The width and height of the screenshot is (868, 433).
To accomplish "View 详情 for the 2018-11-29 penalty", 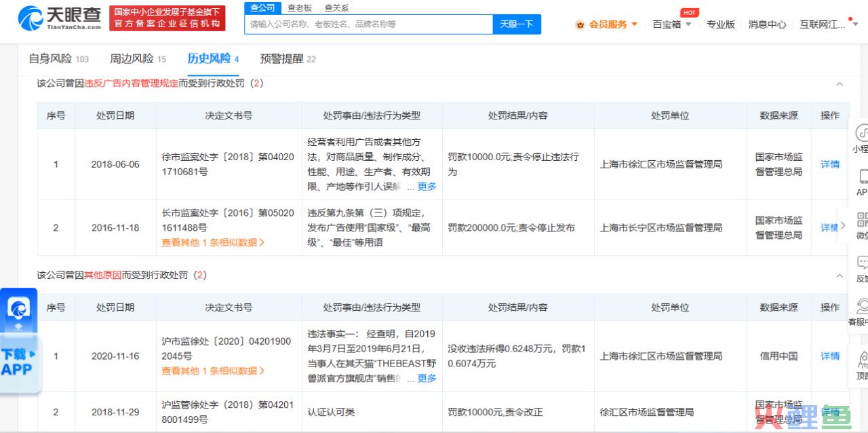I will (x=830, y=412).
